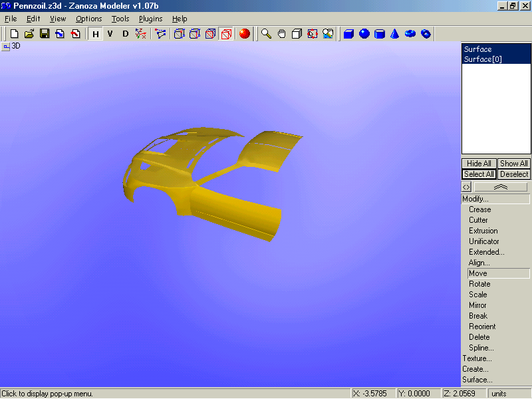
Task: Select the red sphere render icon
Action: click(x=245, y=34)
